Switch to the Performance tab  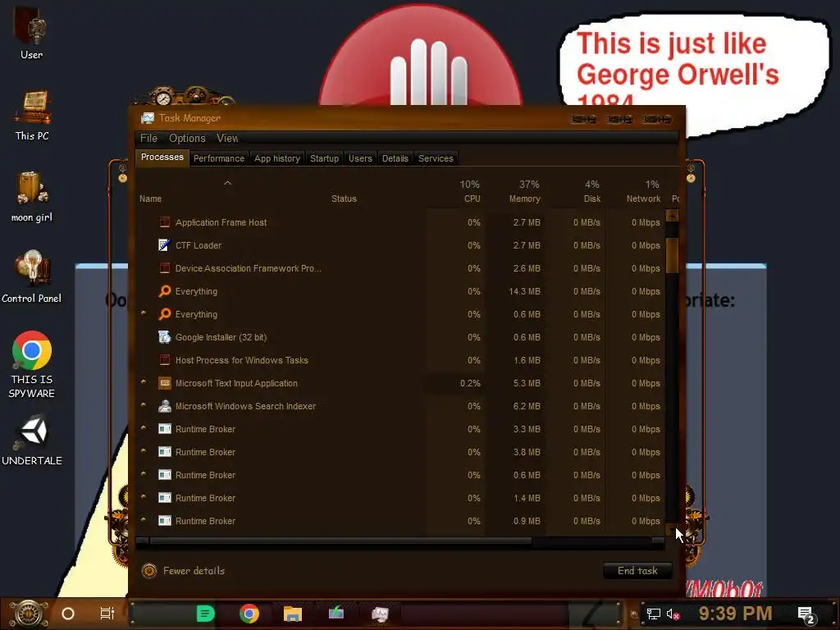coord(218,158)
